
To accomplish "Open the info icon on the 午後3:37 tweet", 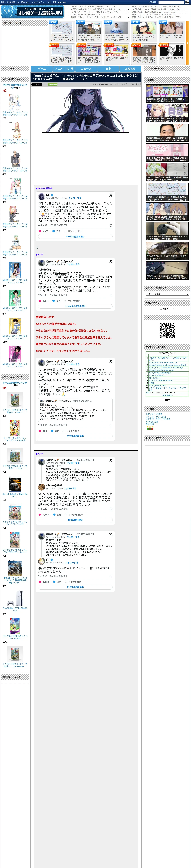I will click(x=111, y=225).
